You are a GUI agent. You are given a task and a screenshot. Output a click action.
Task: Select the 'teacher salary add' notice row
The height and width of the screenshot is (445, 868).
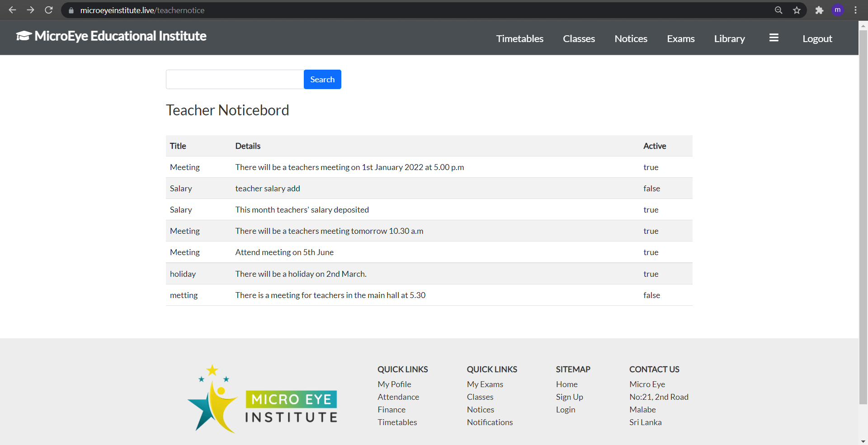[x=429, y=189]
